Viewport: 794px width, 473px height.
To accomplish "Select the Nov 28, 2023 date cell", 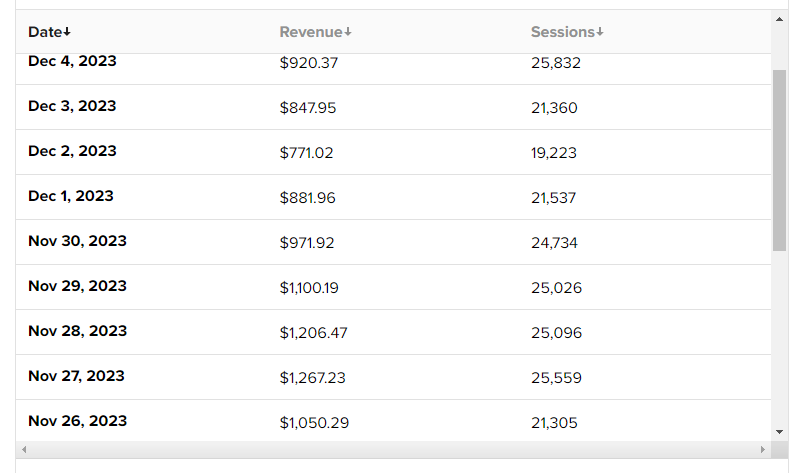I will (x=77, y=331).
